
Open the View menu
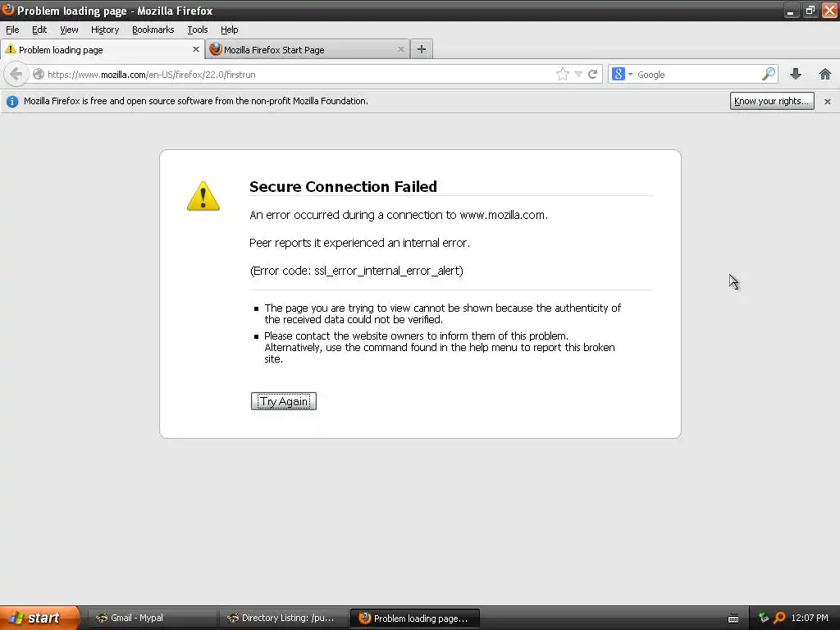[69, 30]
